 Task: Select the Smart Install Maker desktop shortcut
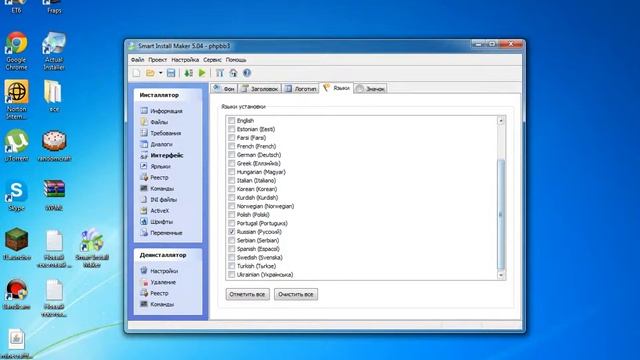coord(92,248)
